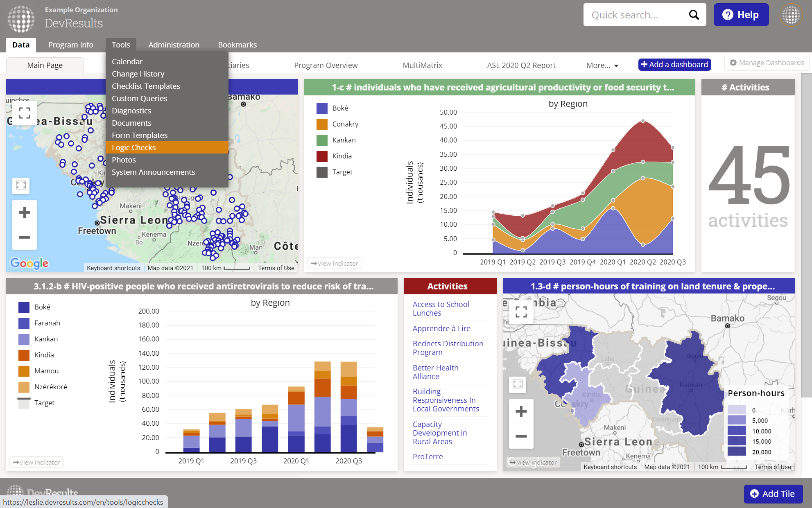This screenshot has height=508, width=812.
Task: Open the user profile globe avatar
Action: [791, 15]
